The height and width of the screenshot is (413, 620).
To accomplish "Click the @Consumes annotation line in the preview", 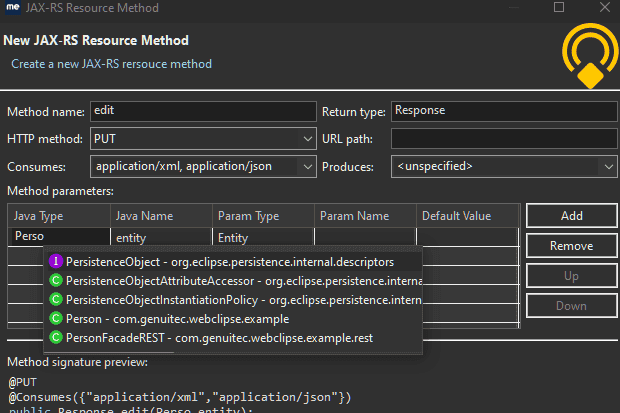I will pyautogui.click(x=180, y=397).
